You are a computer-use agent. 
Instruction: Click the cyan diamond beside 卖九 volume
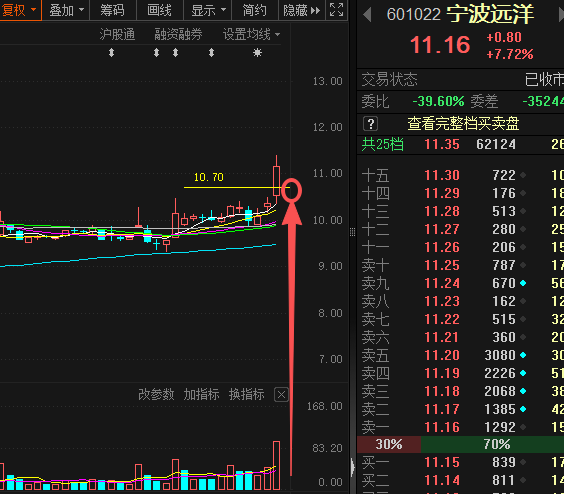click(523, 283)
